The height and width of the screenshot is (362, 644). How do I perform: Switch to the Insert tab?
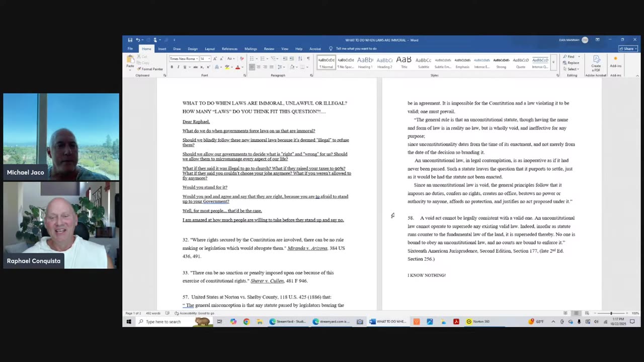pyautogui.click(x=162, y=49)
